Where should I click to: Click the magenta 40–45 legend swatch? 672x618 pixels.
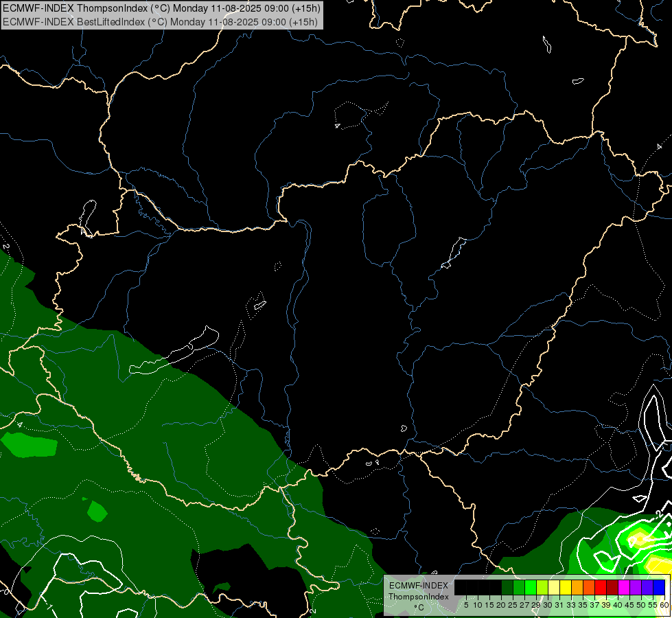[624, 587]
